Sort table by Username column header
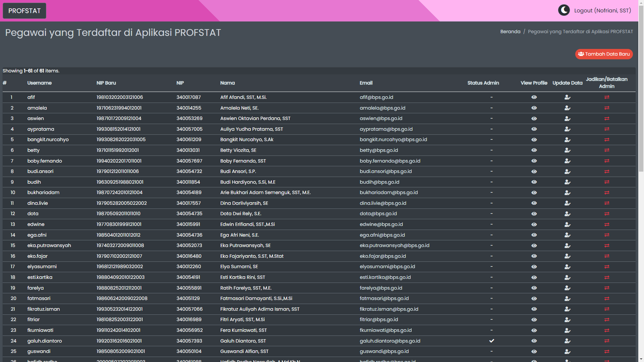The height and width of the screenshot is (362, 644). [39, 83]
